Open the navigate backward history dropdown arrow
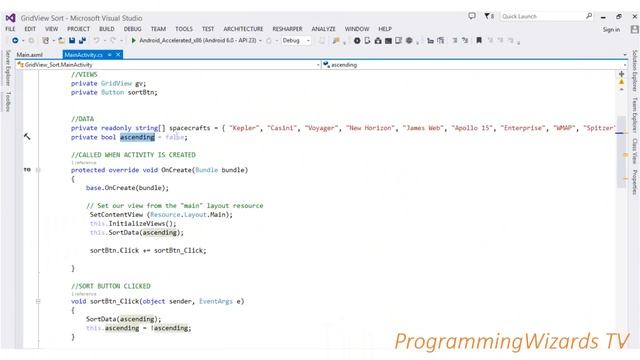The width and height of the screenshot is (640, 360). pos(23,40)
